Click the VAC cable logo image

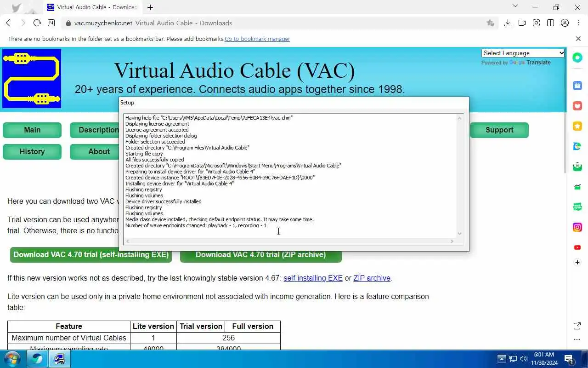32,79
